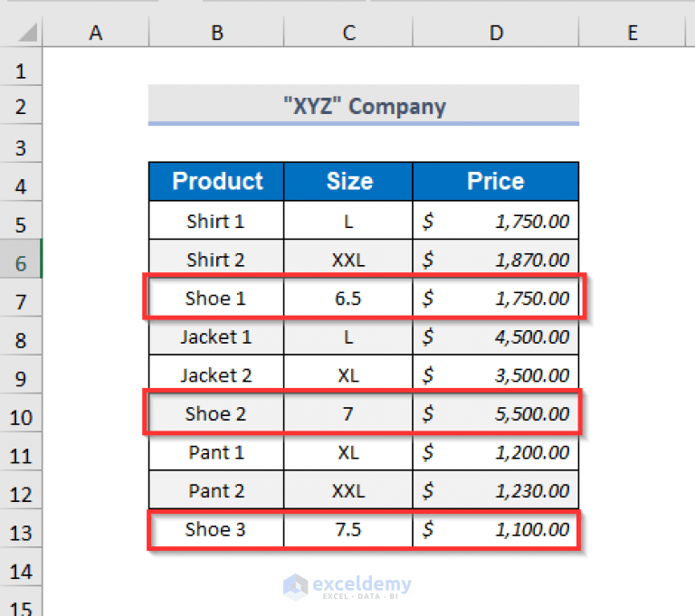Select column B header

[x=216, y=33]
